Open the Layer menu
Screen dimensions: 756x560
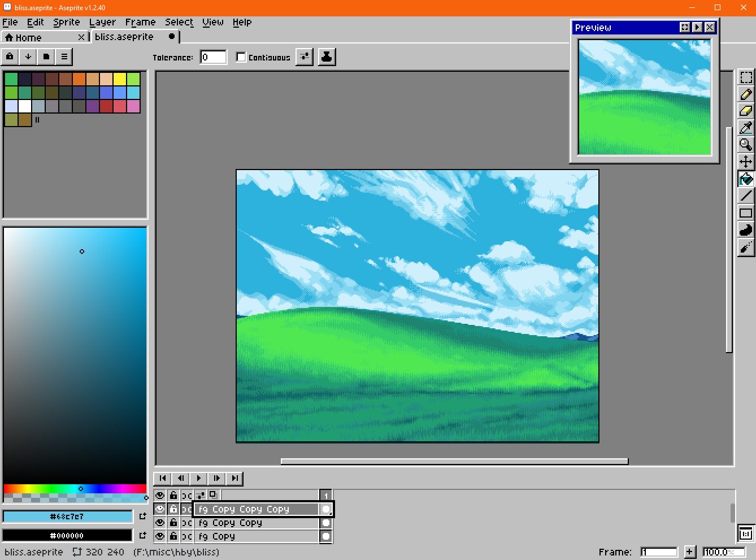coord(102,22)
